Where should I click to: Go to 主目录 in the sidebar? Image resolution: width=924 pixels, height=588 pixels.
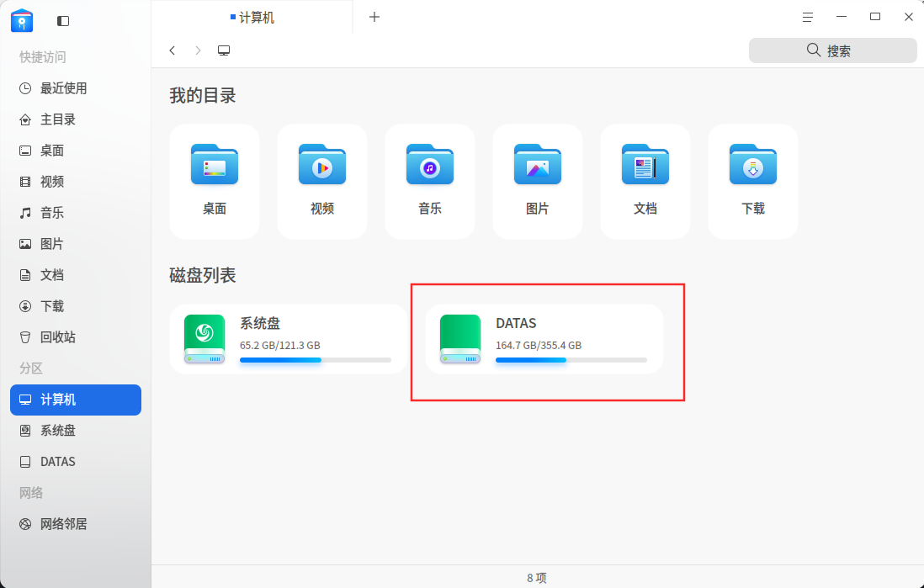(76, 119)
